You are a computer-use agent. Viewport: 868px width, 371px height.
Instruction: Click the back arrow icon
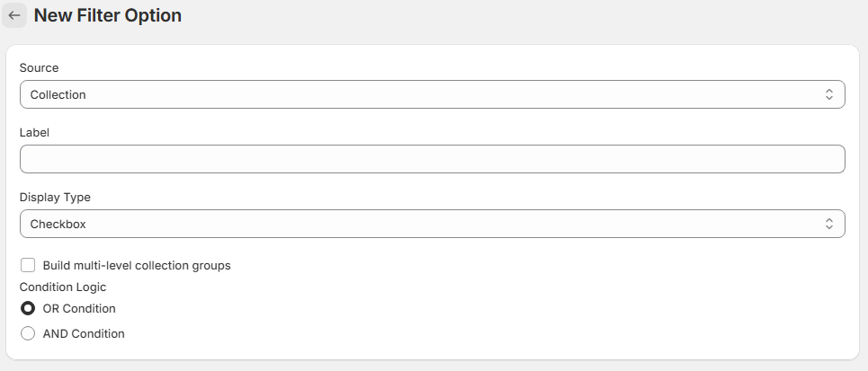click(x=14, y=15)
